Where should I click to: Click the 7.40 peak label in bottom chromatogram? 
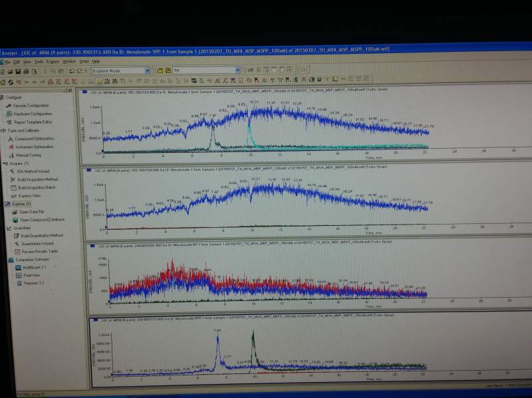217,330
